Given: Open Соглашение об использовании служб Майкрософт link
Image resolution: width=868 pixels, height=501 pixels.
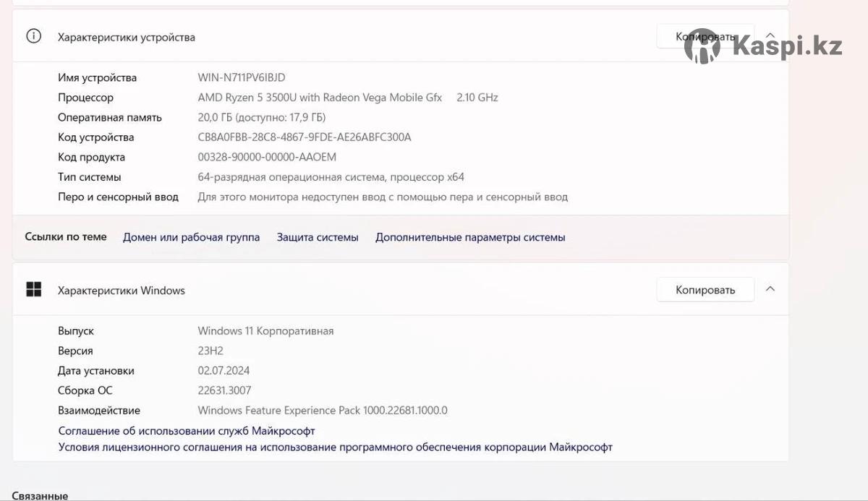Looking at the screenshot, I should [187, 431].
